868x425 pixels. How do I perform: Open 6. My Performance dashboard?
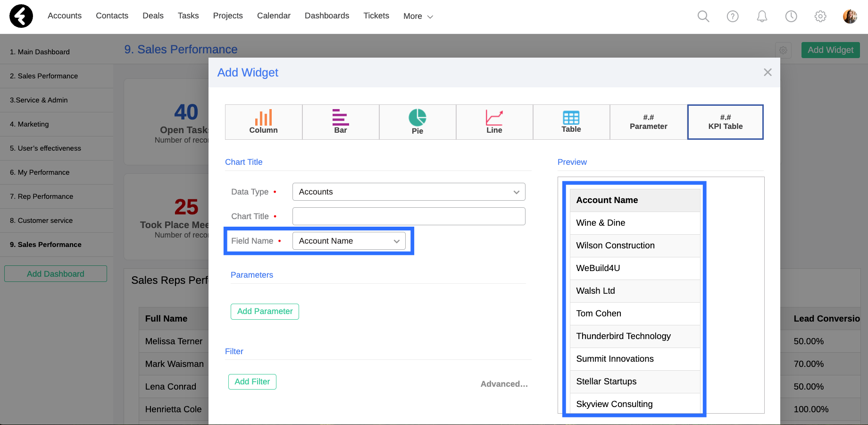(x=57, y=172)
